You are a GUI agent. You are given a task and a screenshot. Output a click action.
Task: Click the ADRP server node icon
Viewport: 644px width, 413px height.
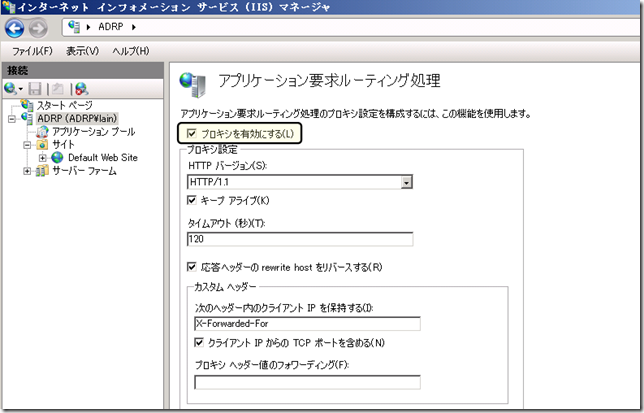[27, 118]
